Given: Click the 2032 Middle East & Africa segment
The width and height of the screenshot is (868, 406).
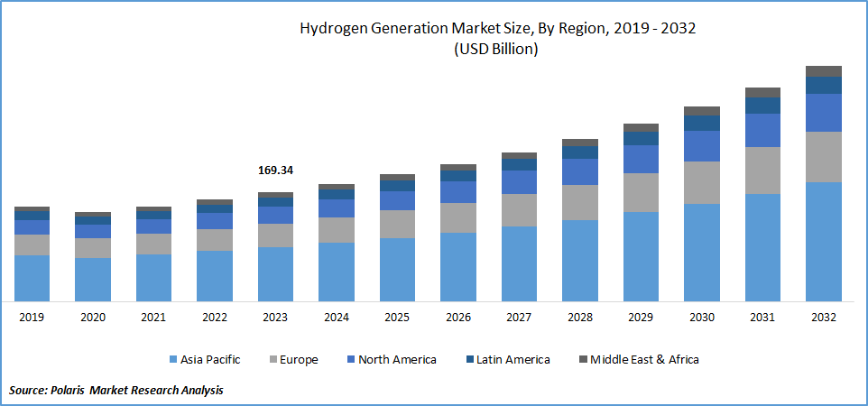Looking at the screenshot, I should point(824,71).
